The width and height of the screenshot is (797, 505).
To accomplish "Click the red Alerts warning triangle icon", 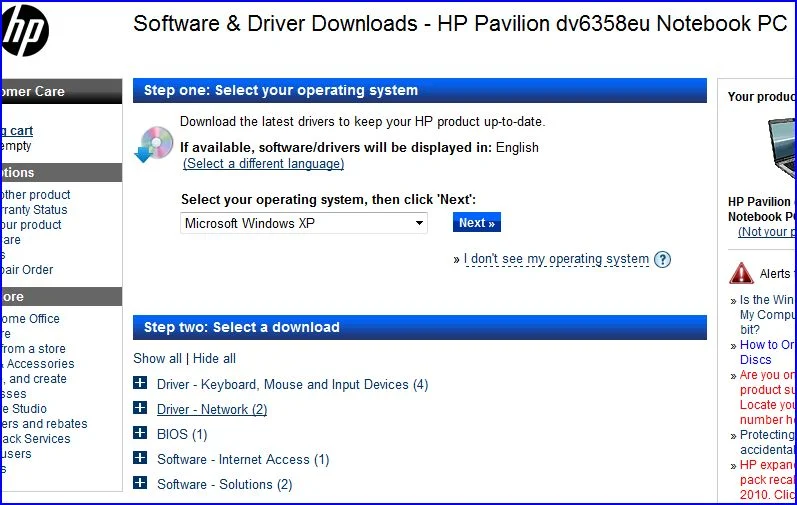I will (741, 273).
